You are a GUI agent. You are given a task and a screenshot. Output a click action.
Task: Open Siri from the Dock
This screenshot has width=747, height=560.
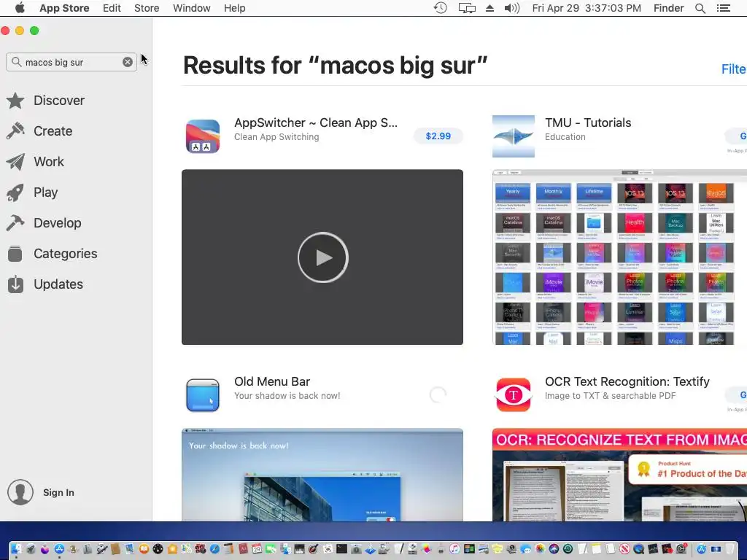554,549
